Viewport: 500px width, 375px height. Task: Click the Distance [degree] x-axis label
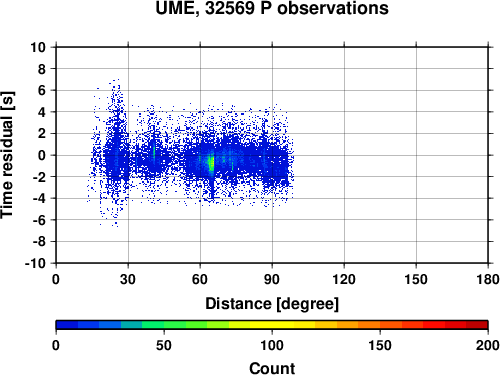pyautogui.click(x=272, y=304)
